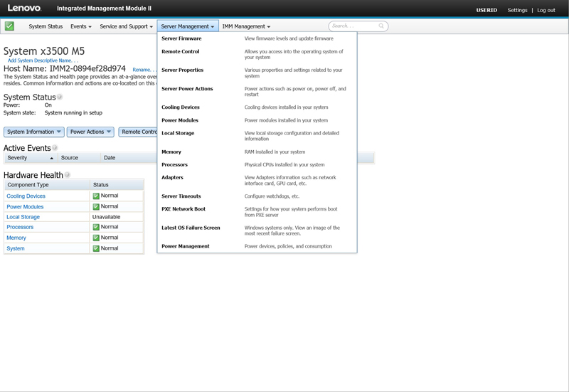The height and width of the screenshot is (392, 569).
Task: Go to System Status in the navigation bar
Action: pyautogui.click(x=46, y=26)
